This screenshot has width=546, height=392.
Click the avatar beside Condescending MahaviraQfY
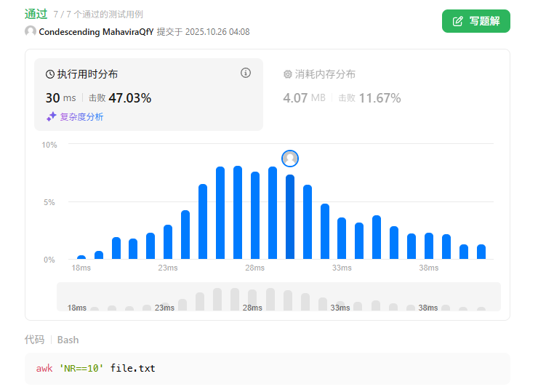(x=31, y=32)
